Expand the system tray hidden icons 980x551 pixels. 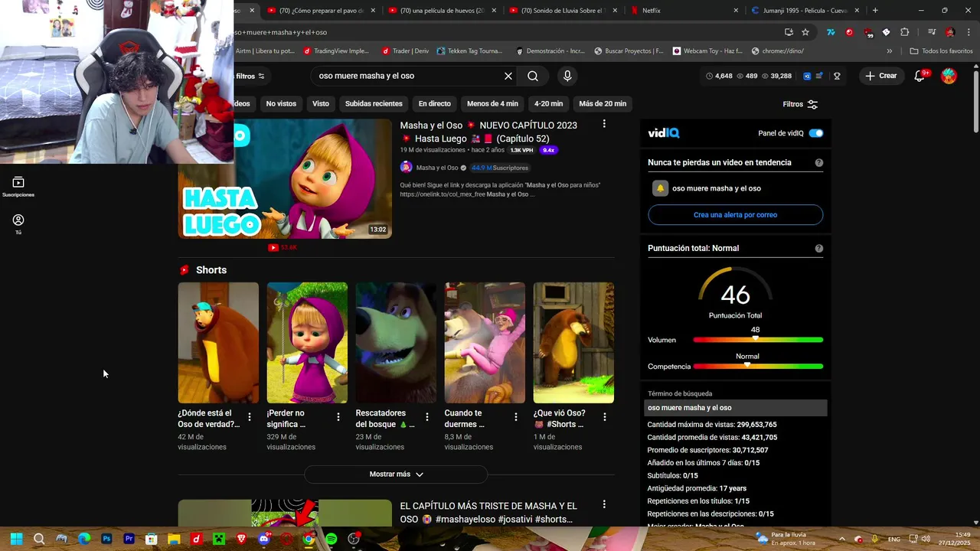tap(842, 539)
